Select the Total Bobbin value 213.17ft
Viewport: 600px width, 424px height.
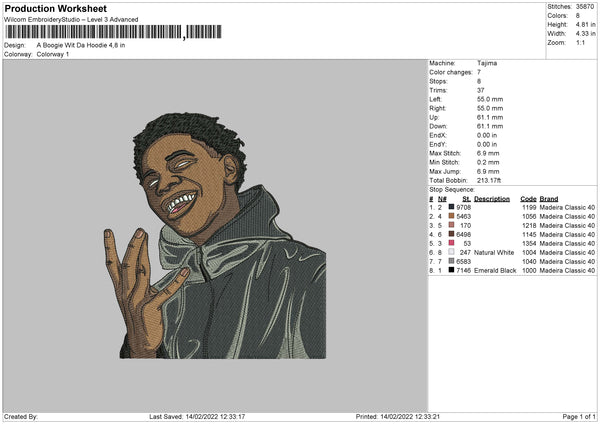point(489,181)
